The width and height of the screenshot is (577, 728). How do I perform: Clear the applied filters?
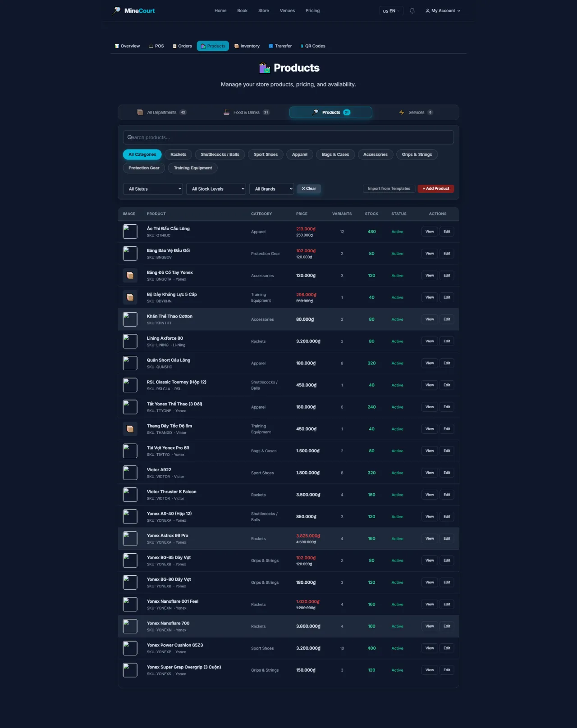[x=309, y=189]
